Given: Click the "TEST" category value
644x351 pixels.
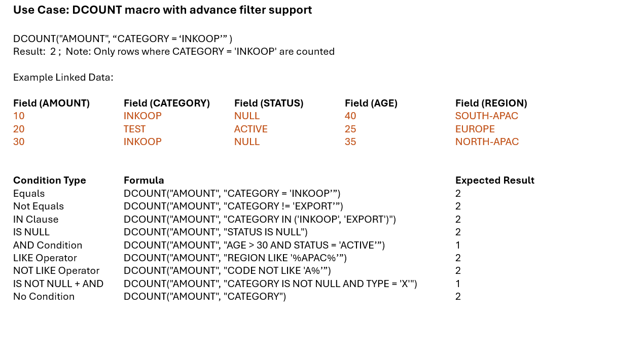Looking at the screenshot, I should point(135,129).
